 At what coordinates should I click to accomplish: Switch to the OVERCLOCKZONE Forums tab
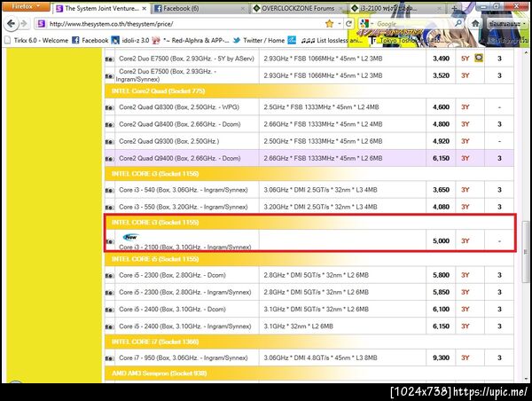298,9
